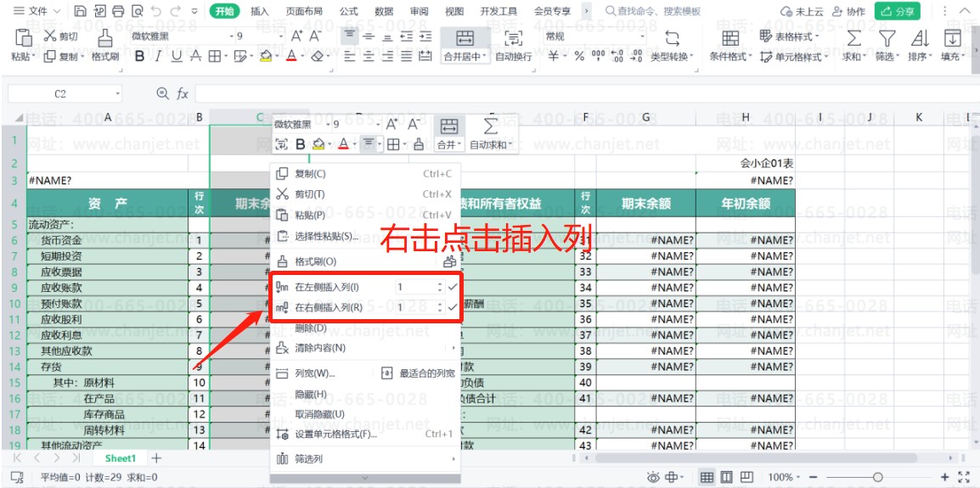Switch to the 插入 ribbon tab

259,11
